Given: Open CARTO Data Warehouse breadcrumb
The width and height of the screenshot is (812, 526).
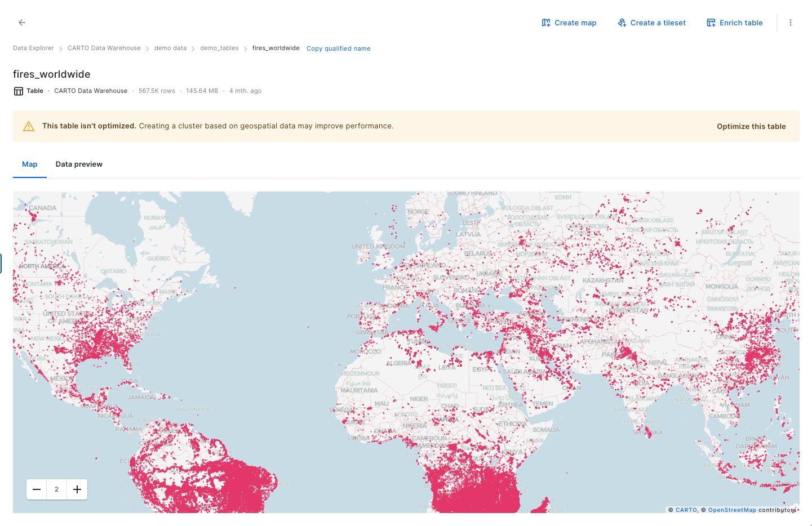Looking at the screenshot, I should (x=104, y=48).
